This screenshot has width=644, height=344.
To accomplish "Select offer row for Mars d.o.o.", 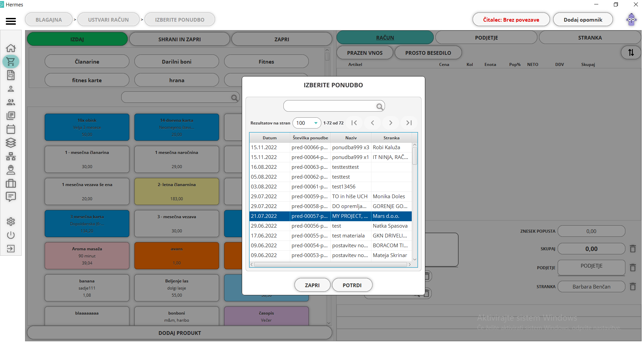I will [x=330, y=216].
